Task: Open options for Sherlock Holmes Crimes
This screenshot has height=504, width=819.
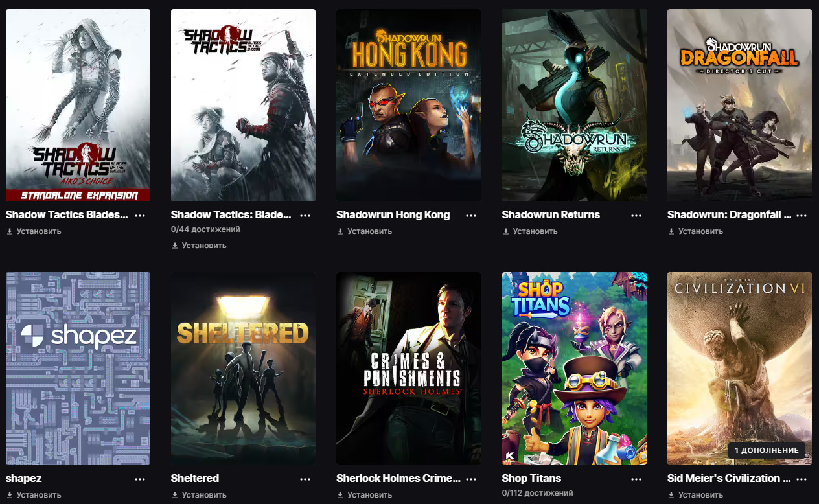Action: click(x=471, y=479)
